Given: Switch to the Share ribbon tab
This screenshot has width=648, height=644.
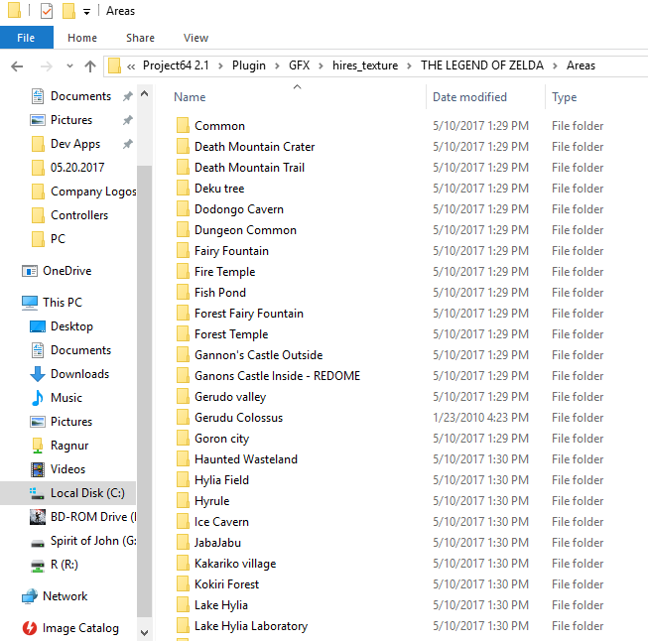Looking at the screenshot, I should click(140, 38).
